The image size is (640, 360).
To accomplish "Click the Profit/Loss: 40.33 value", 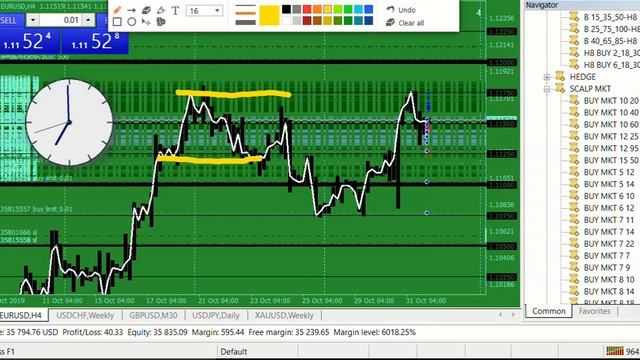I will tap(93, 332).
